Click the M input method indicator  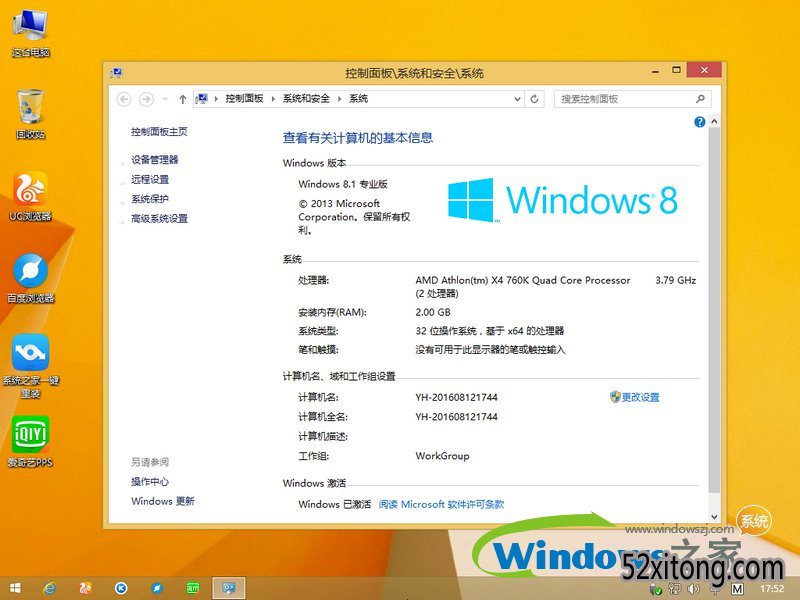pyautogui.click(x=737, y=589)
